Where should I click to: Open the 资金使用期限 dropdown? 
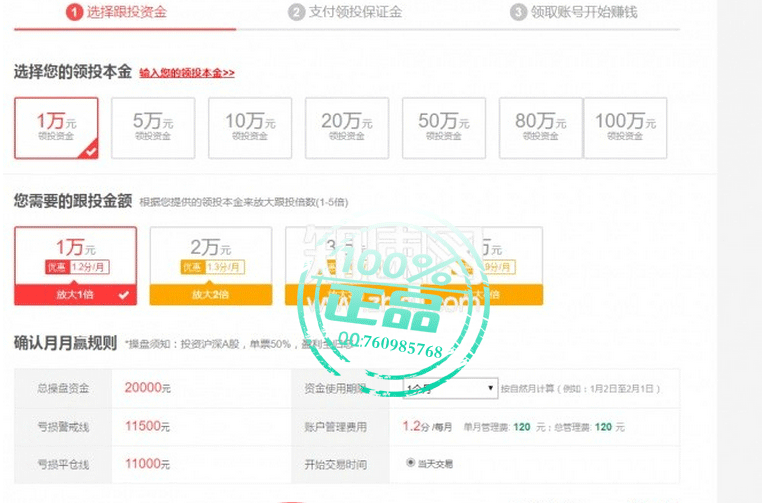(x=450, y=388)
